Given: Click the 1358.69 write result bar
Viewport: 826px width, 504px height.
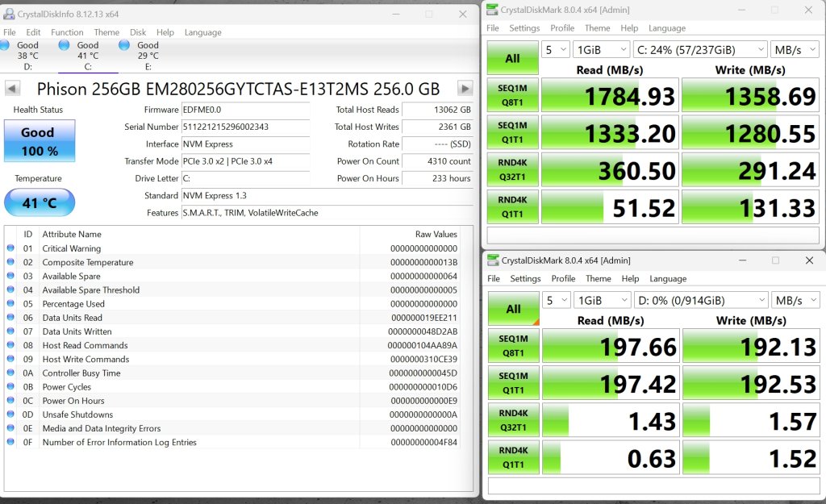Looking at the screenshot, I should click(750, 95).
